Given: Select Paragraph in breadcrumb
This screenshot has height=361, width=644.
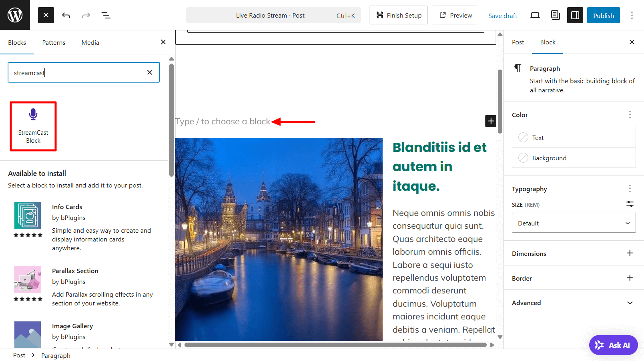Looking at the screenshot, I should tap(56, 355).
